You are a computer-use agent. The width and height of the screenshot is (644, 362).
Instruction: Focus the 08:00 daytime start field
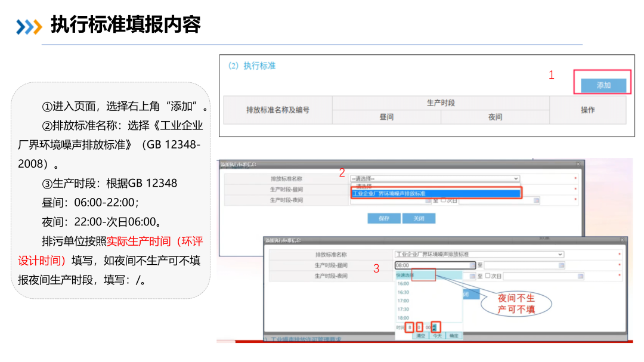coord(435,265)
